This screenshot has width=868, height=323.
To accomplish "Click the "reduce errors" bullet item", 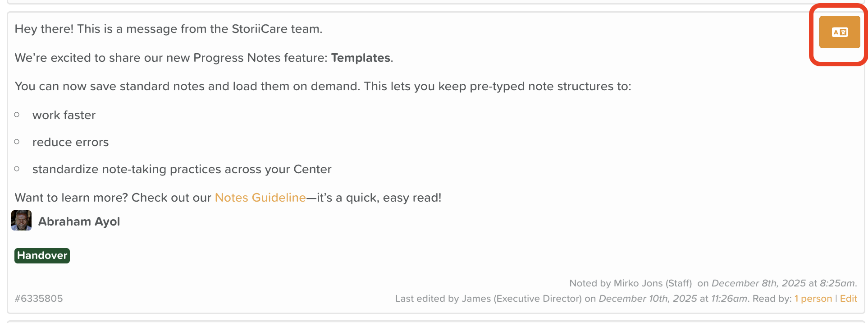I will (70, 142).
